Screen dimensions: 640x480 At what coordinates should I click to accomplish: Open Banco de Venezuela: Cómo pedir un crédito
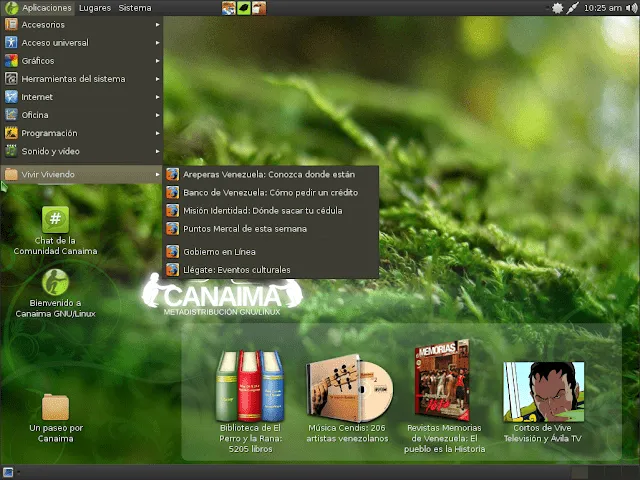pyautogui.click(x=271, y=193)
